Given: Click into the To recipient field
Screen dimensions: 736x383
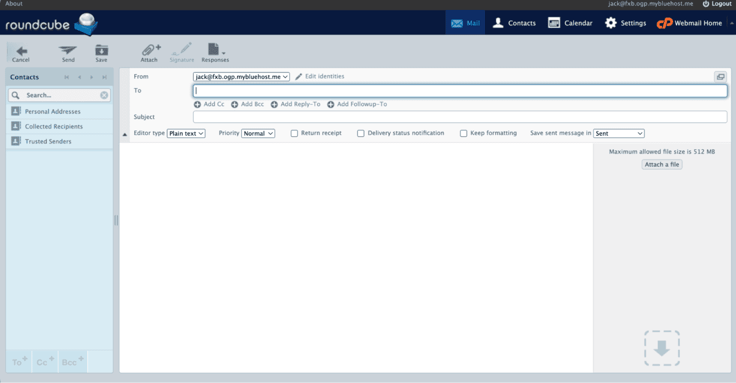Looking at the screenshot, I should point(460,91).
